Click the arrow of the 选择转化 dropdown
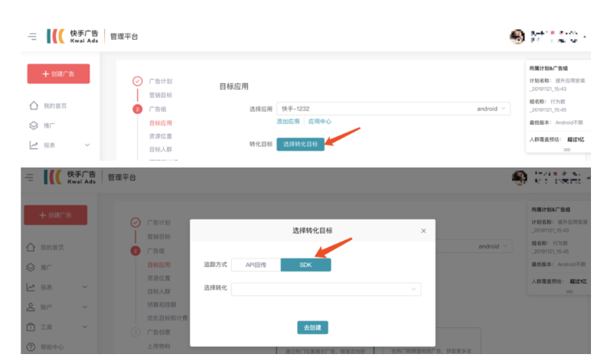Image resolution: width=604 pixels, height=364 pixels. tap(413, 289)
